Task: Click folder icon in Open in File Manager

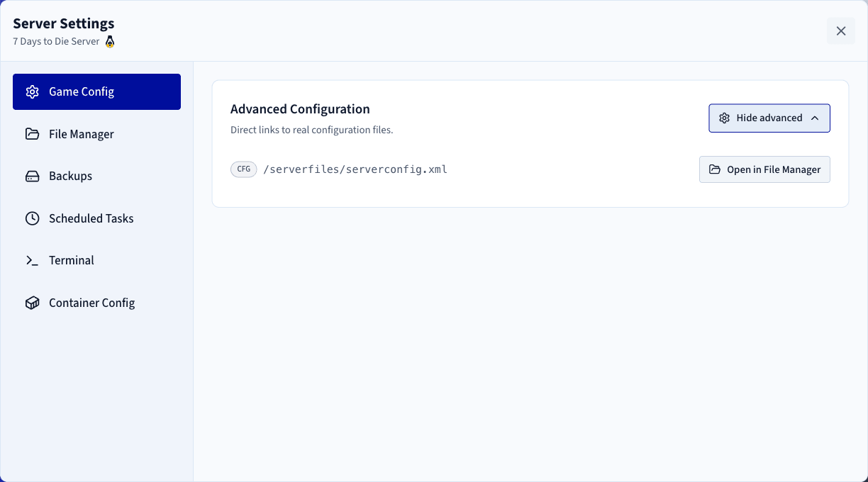Action: (x=715, y=169)
